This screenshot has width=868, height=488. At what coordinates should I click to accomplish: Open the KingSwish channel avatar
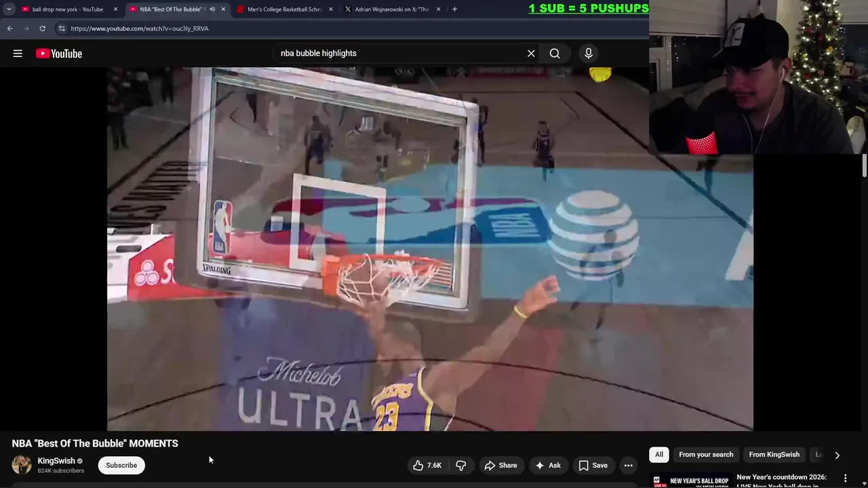(22, 465)
